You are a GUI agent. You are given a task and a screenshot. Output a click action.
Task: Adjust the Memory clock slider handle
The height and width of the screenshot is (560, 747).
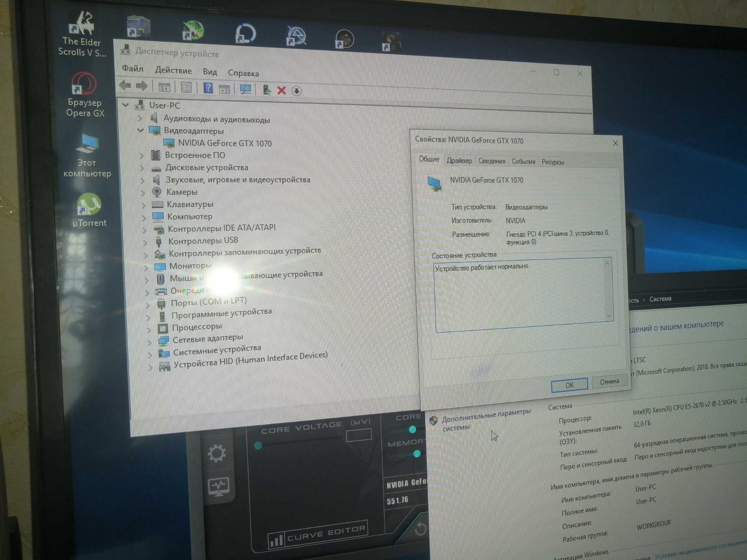(x=417, y=454)
